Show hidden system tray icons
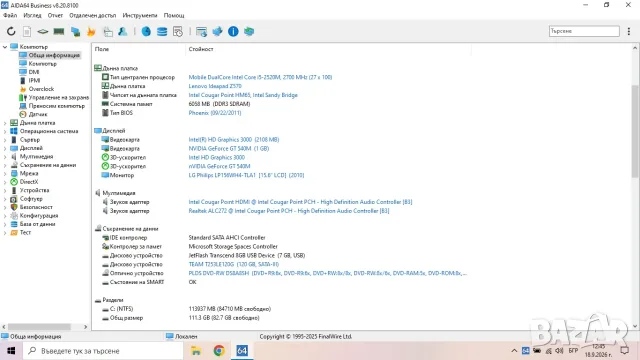 514,351
